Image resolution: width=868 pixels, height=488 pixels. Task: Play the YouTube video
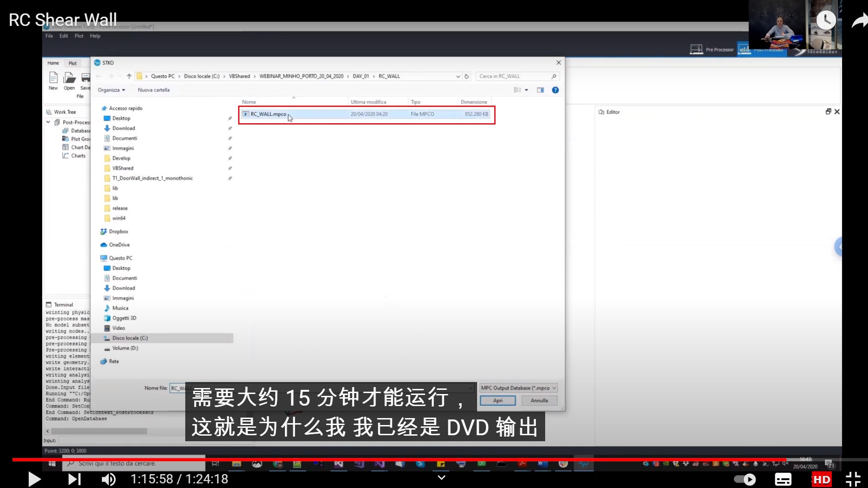pyautogui.click(x=34, y=479)
